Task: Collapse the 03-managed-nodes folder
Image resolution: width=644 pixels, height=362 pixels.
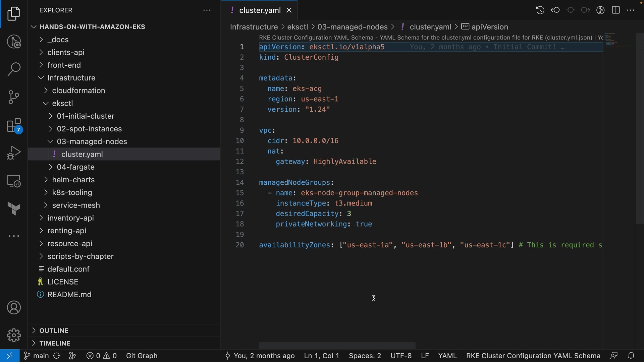Action: (92, 141)
